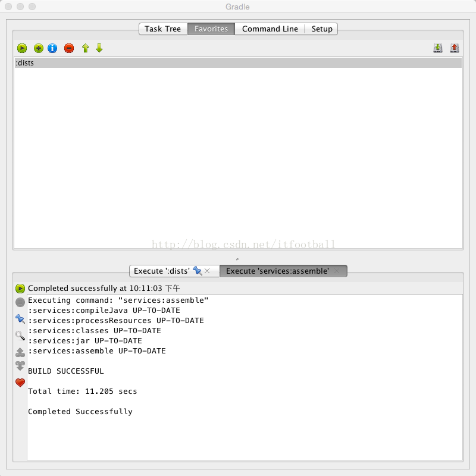Screen dimensions: 476x476
Task: Pin the output tab with blue pushpin
Action: click(20, 319)
